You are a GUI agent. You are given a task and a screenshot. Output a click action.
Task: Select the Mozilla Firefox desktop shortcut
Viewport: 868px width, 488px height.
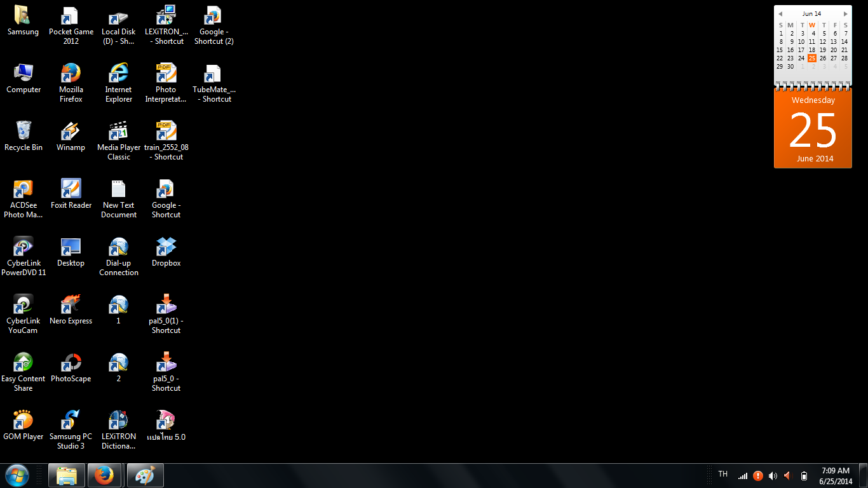pos(71,83)
